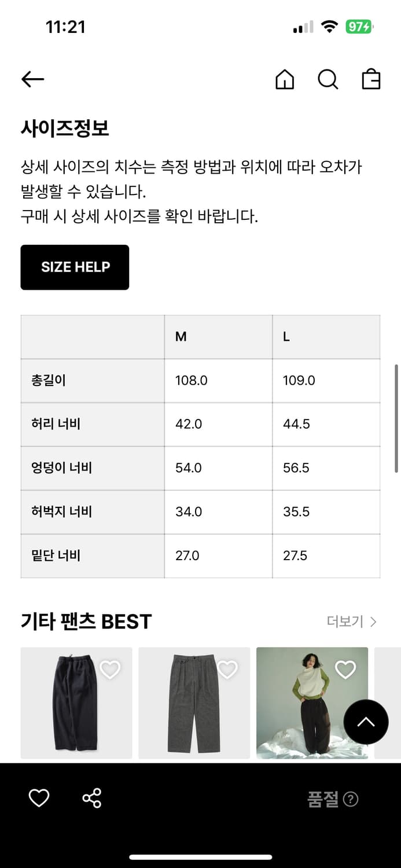Screen dimensions: 401x868
Task: Toggle the heart on the model photo thumbnail
Action: (x=345, y=668)
